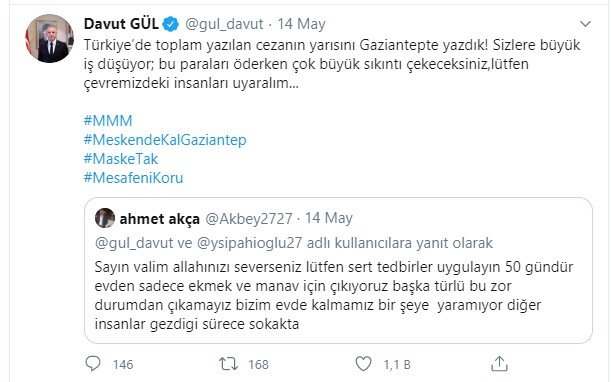The height and width of the screenshot is (382, 611).
Task: Open the #MeskendeKalGaziantep hashtag
Action: point(165,140)
